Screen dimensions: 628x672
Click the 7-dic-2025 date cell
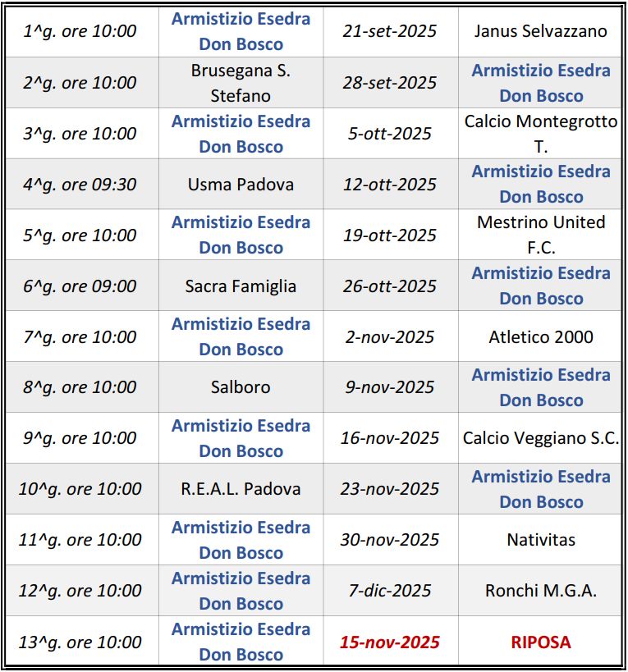390,591
